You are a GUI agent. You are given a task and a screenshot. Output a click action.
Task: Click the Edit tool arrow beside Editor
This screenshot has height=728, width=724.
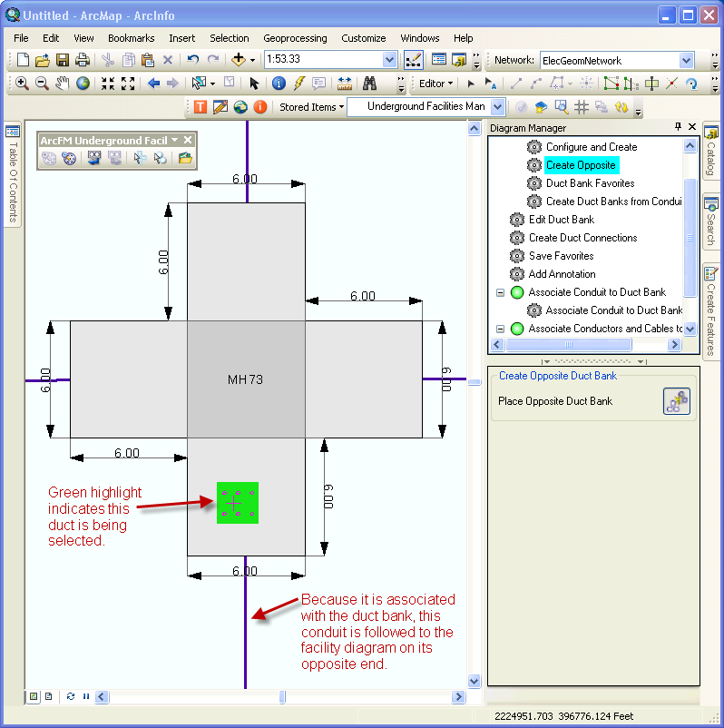click(470, 84)
